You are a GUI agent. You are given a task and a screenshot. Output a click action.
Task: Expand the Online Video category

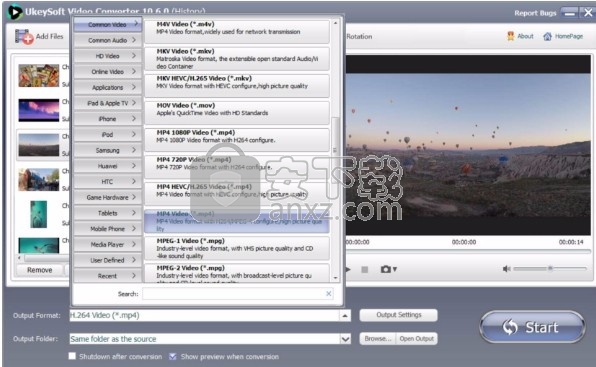point(108,71)
